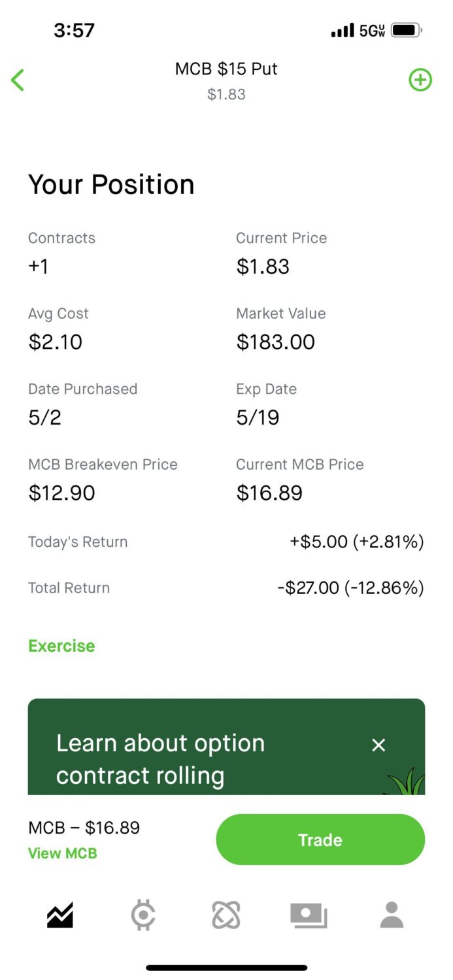Tap the Exercise link
This screenshot has width=453, height=980.
61,646
